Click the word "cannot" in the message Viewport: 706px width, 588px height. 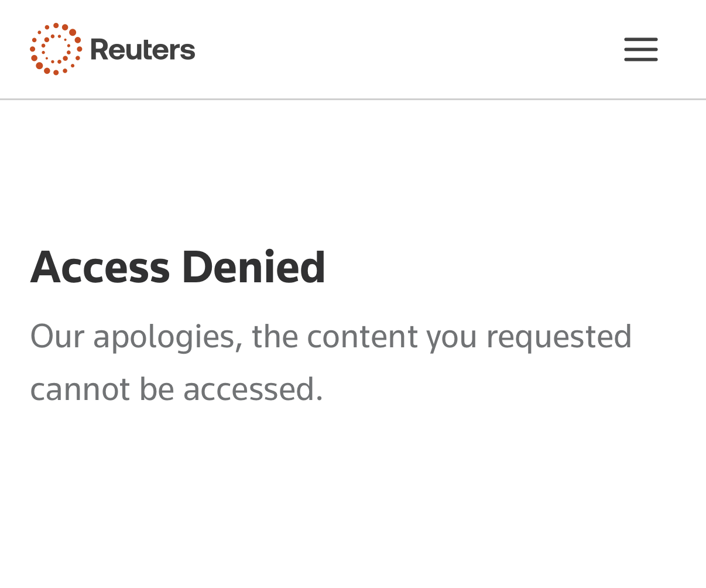80,389
